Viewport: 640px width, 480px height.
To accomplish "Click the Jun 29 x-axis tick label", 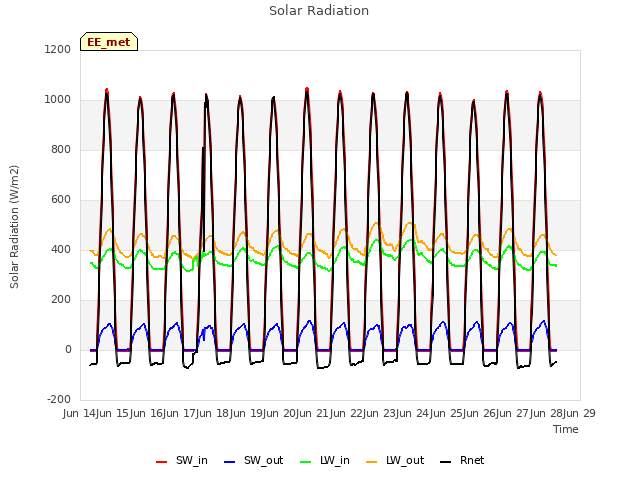I will 580,413.
